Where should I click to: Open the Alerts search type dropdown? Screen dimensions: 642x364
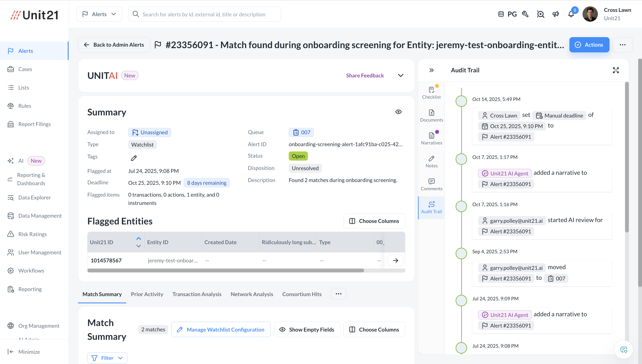pyautogui.click(x=99, y=14)
